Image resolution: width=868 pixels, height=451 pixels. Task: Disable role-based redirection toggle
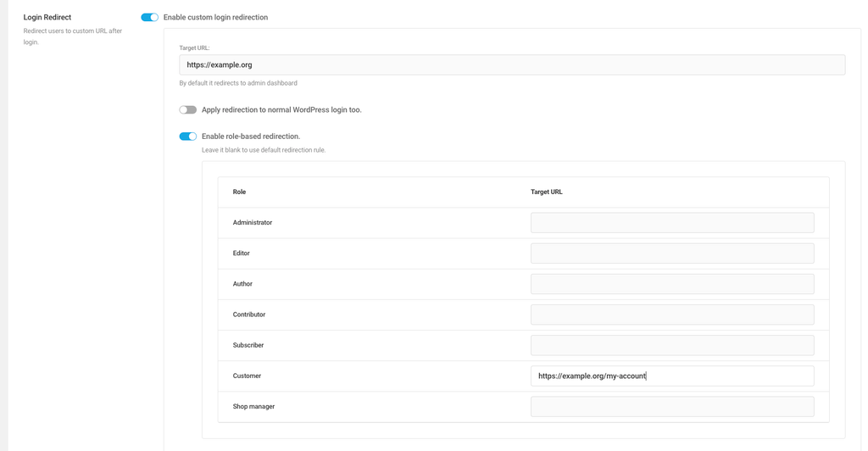pos(187,136)
